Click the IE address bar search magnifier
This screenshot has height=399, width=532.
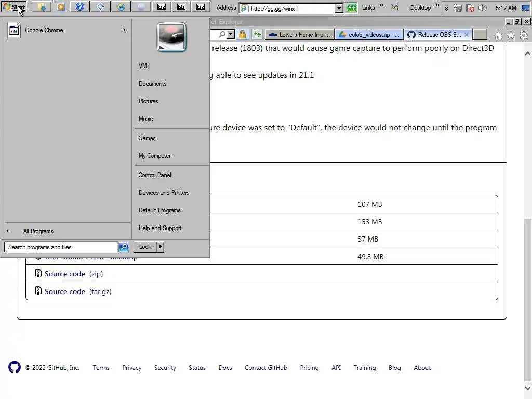click(x=222, y=34)
